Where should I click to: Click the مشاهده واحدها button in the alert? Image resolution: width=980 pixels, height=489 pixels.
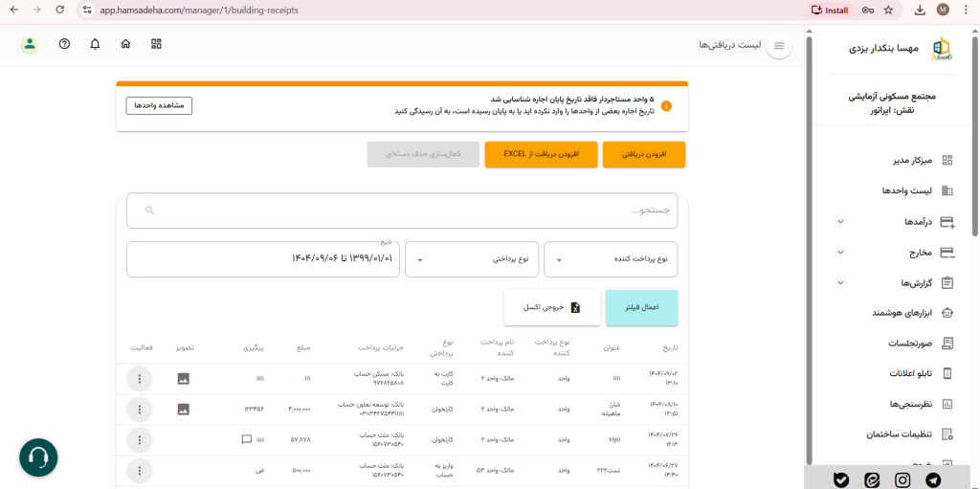[160, 105]
